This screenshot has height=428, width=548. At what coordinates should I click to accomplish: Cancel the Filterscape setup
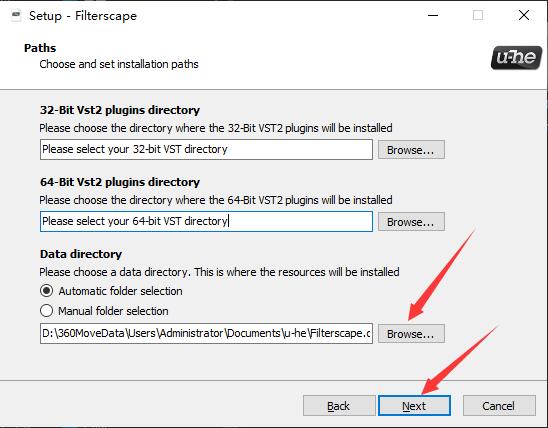[x=499, y=406]
